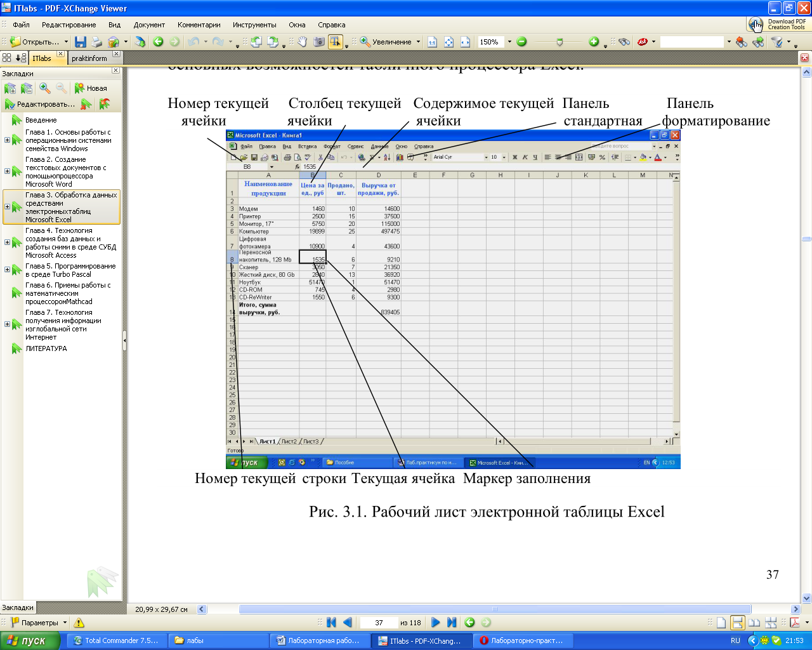The height and width of the screenshot is (650, 812).
Task: Open the Инструменты menu
Action: tap(254, 25)
